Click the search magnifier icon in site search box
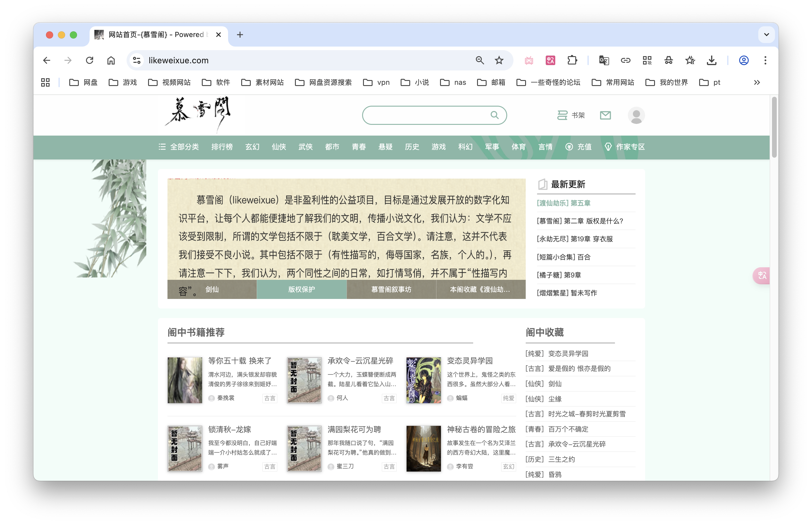The image size is (812, 525). (x=494, y=115)
